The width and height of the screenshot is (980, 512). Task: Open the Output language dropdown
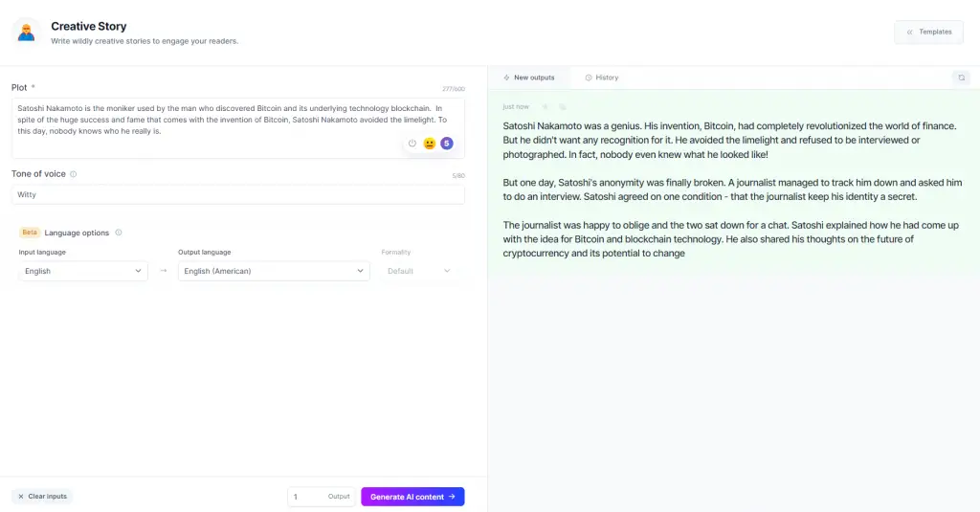(274, 271)
